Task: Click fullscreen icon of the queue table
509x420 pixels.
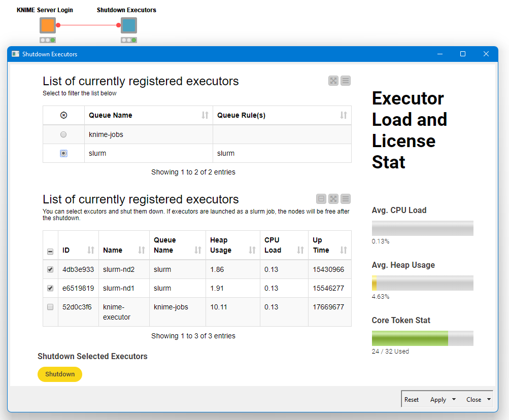Action: pyautogui.click(x=333, y=81)
